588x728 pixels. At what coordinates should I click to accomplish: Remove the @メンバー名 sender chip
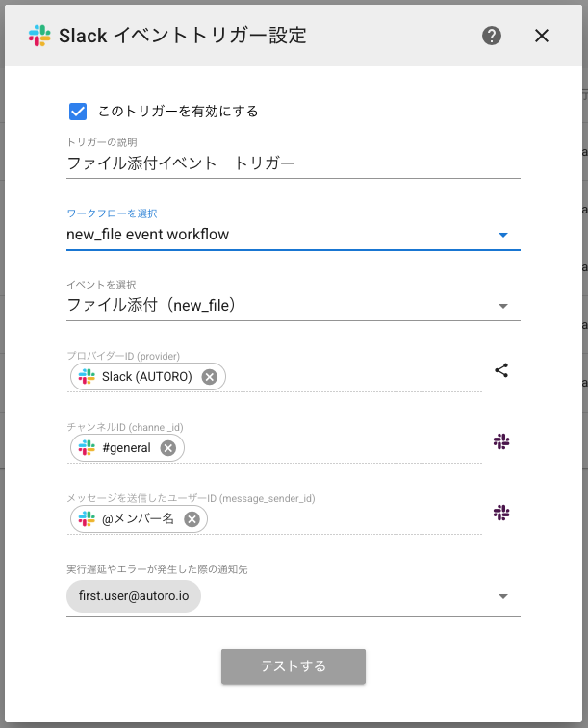[192, 519]
